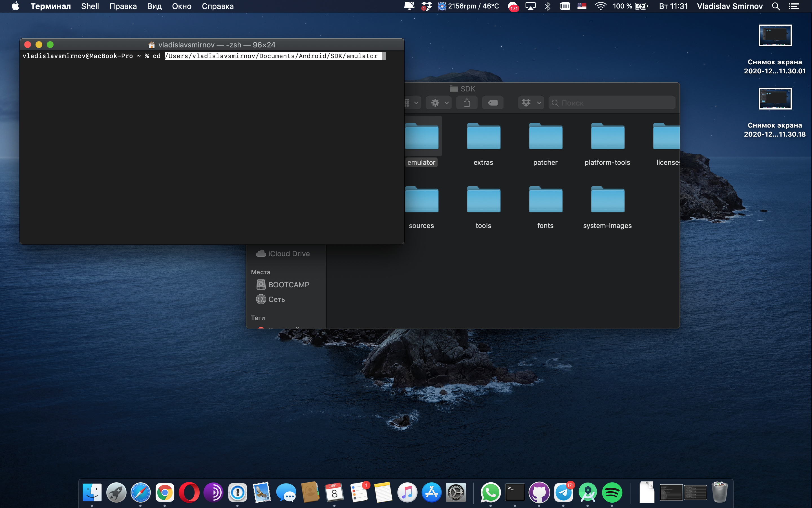Open Finder from the Dock
The image size is (812, 508).
coord(92,492)
